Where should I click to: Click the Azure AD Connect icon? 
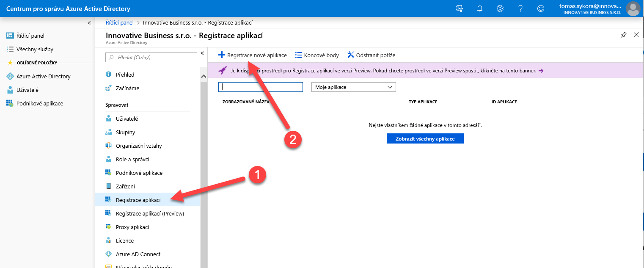(x=108, y=254)
